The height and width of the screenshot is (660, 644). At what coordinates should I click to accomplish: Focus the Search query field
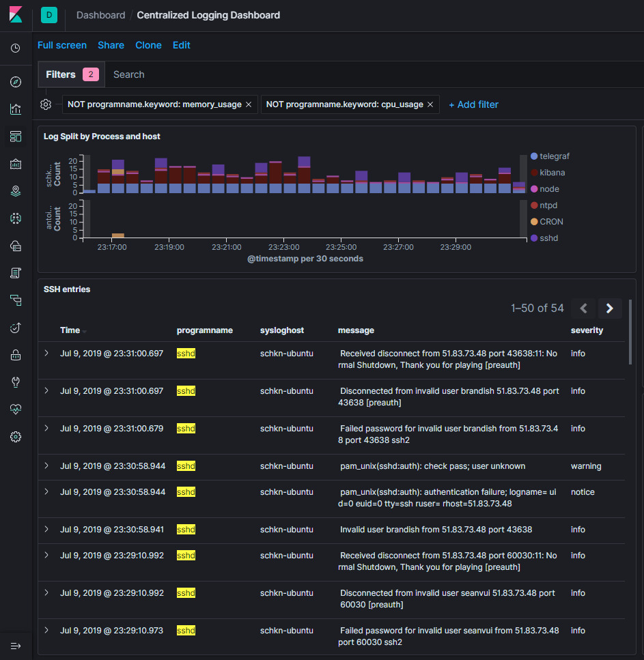click(x=374, y=74)
